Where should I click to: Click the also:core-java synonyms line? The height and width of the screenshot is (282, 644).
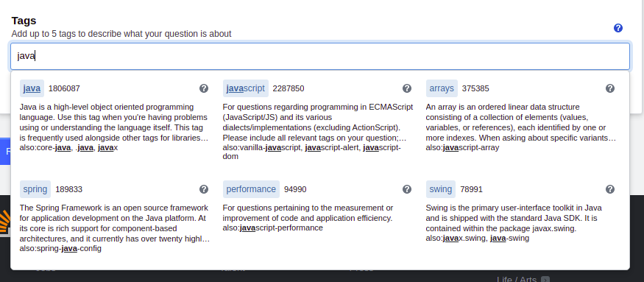pos(68,147)
